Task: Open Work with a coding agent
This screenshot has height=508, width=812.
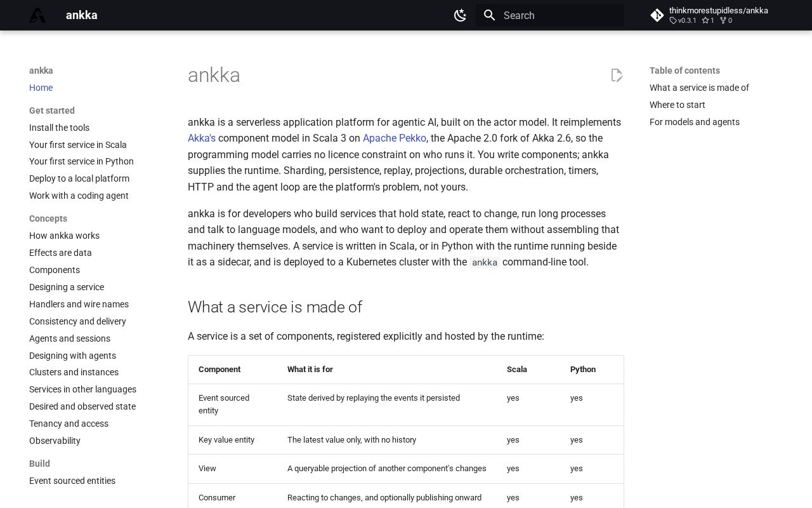Action: pos(79,196)
